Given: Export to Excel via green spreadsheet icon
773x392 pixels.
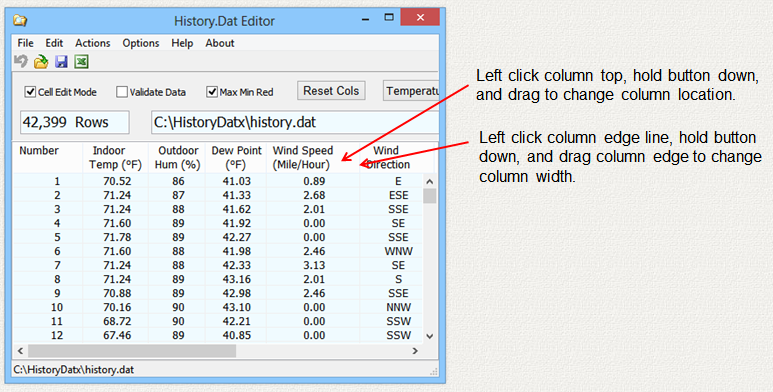Looking at the screenshot, I should (81, 62).
